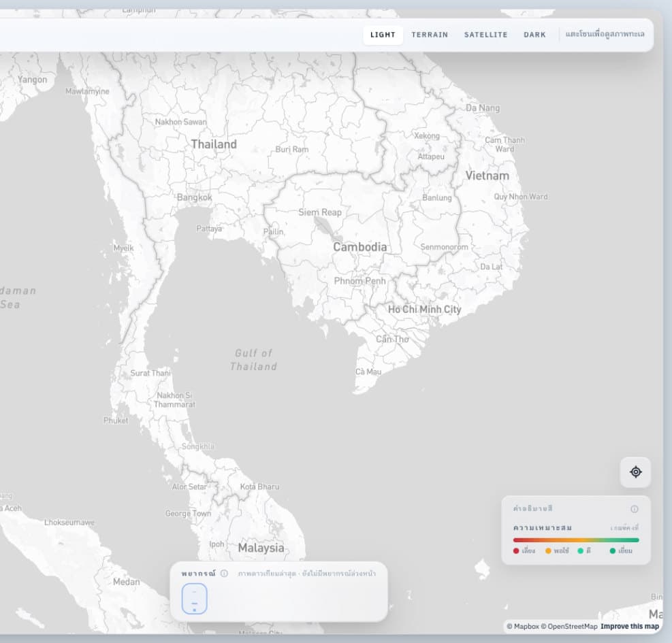Click the 'Phnom Penh' map label

359,281
